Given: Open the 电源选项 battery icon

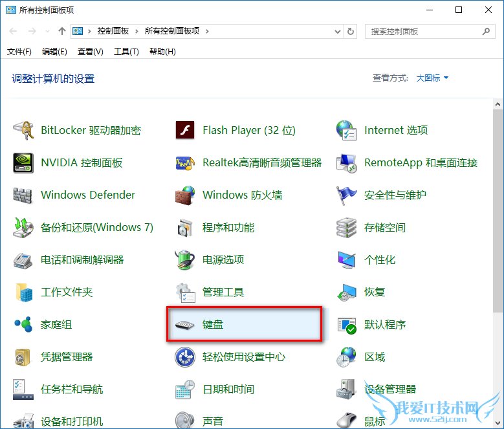Looking at the screenshot, I should pos(185,259).
